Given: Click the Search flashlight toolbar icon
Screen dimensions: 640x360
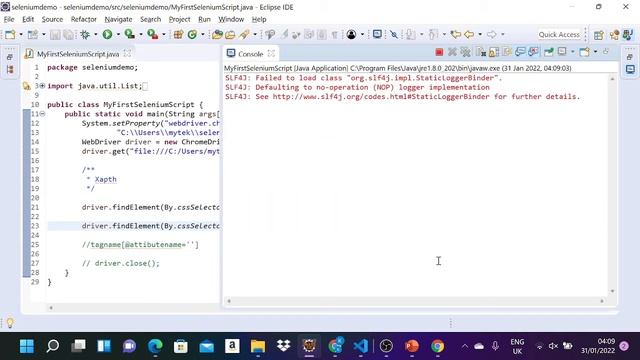Looking at the screenshot, I should [x=244, y=35].
